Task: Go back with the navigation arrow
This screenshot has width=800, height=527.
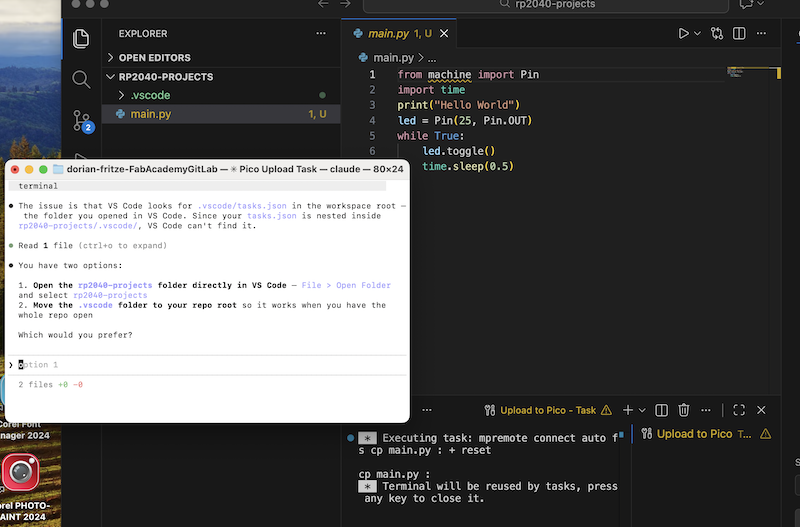Action: coord(323,4)
